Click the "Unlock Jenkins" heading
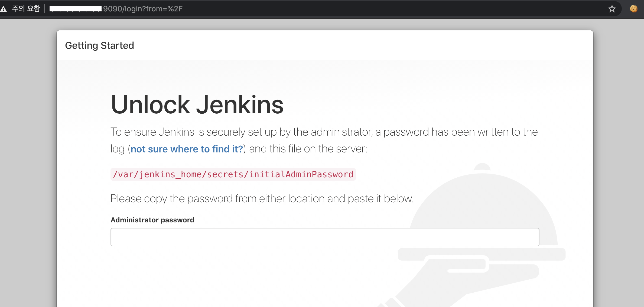 [197, 105]
